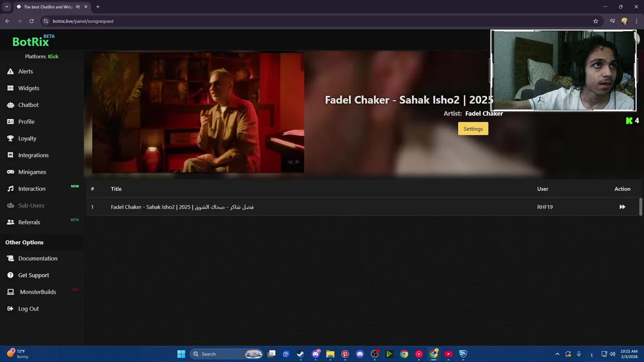Click the RHF19 user cell
644x362 pixels.
click(x=545, y=207)
